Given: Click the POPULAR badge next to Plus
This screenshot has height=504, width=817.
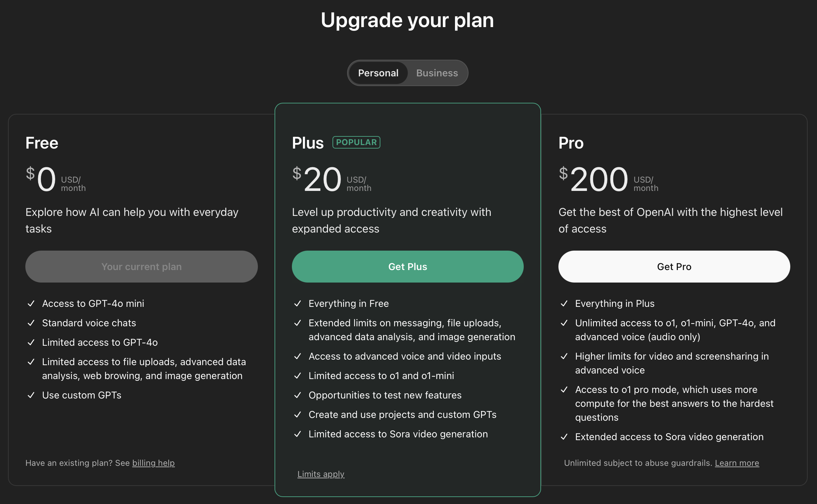Looking at the screenshot, I should (356, 142).
